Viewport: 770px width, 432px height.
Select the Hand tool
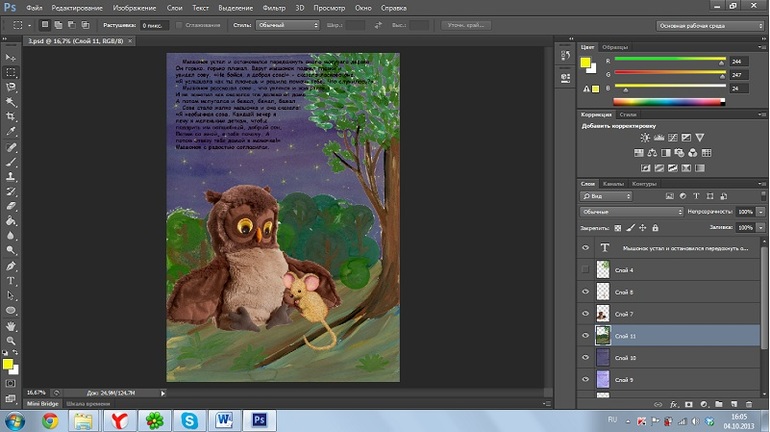pyautogui.click(x=10, y=325)
